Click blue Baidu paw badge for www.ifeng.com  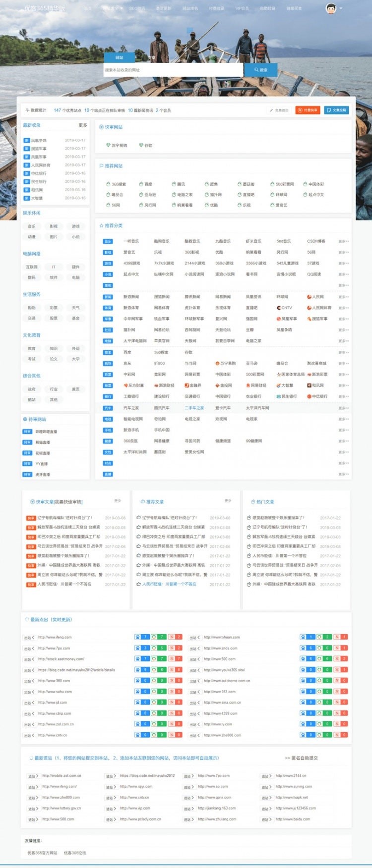137,637
